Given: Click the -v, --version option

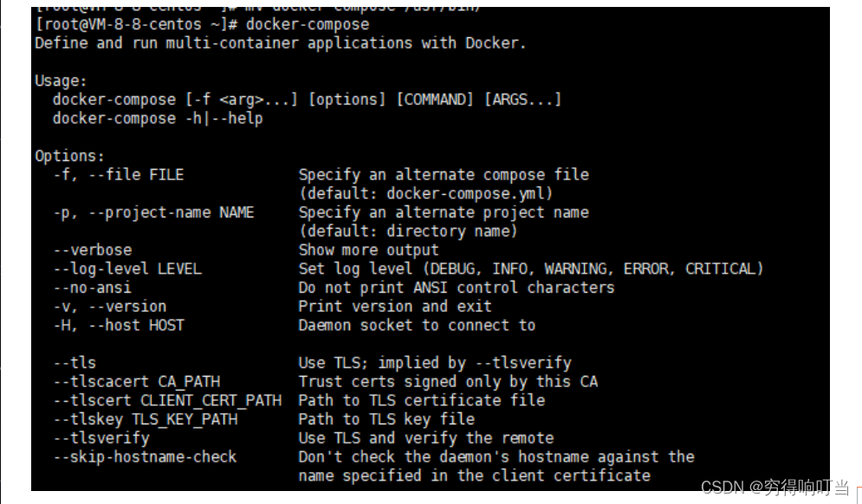Looking at the screenshot, I should coord(109,307).
